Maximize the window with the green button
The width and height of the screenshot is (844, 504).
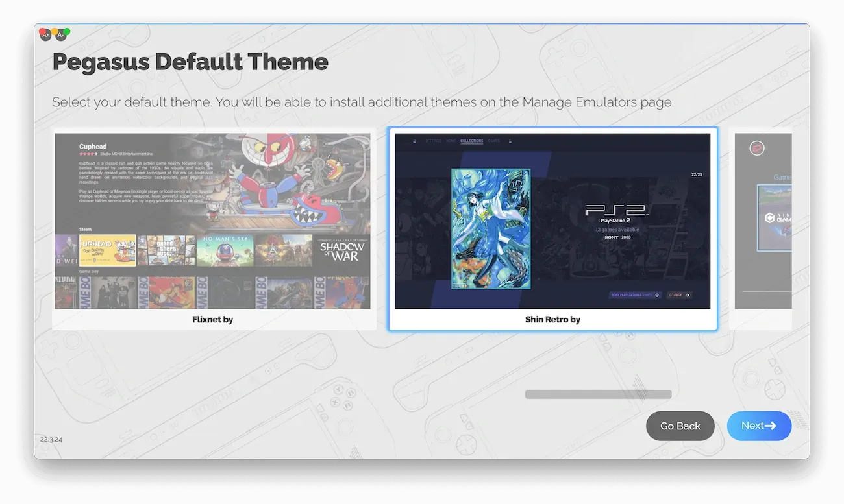pyautogui.click(x=66, y=31)
